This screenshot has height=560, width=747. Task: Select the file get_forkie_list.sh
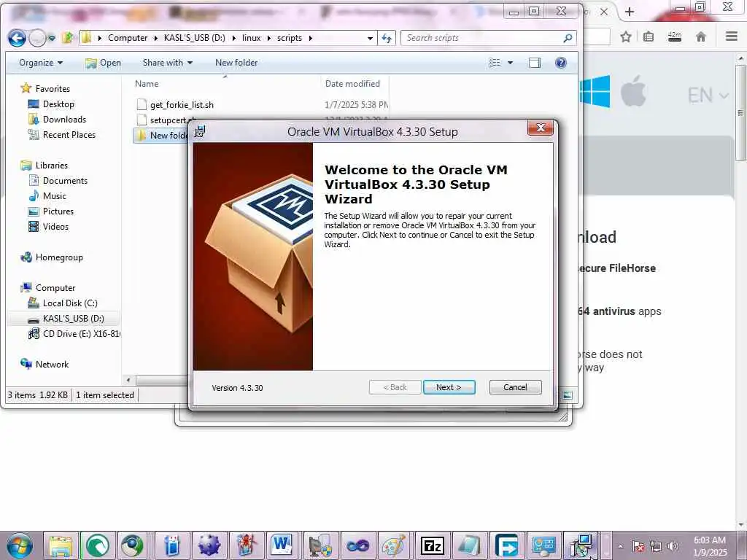[182, 105]
